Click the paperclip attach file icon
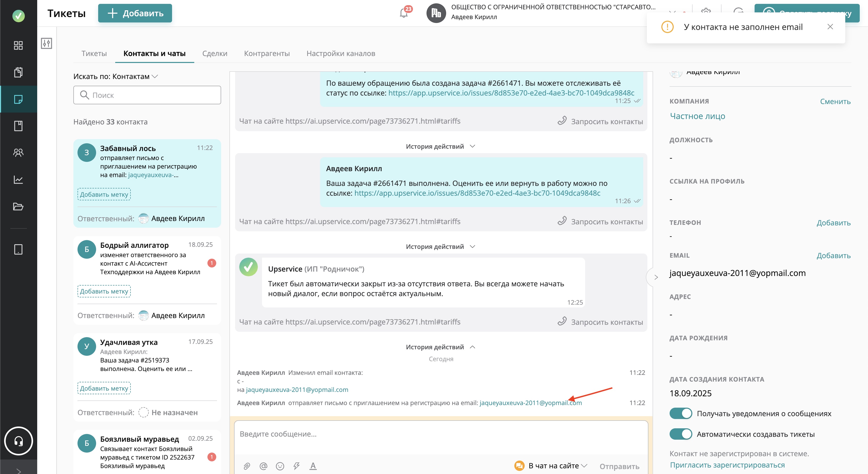 (x=247, y=466)
